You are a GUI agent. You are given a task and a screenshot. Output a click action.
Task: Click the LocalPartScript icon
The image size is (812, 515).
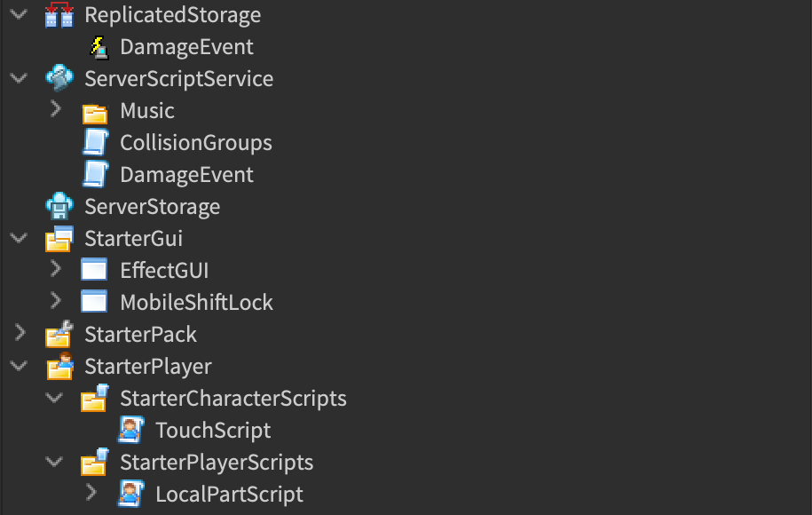(x=130, y=495)
